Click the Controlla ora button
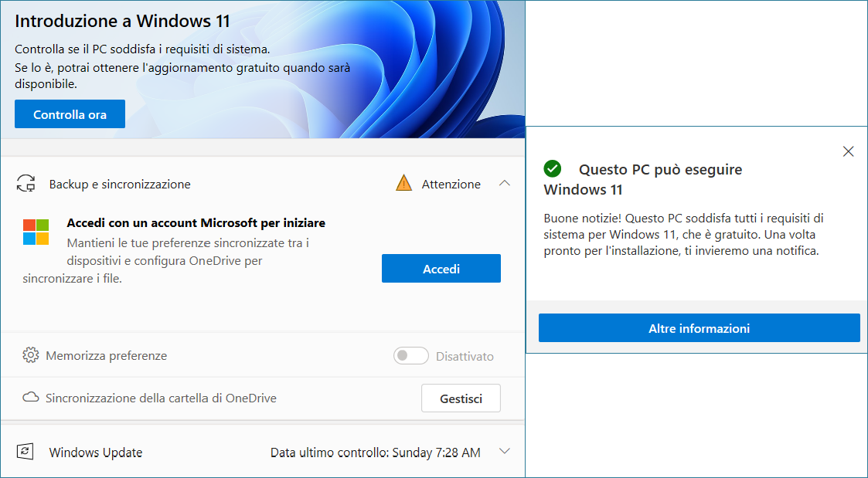 point(70,114)
